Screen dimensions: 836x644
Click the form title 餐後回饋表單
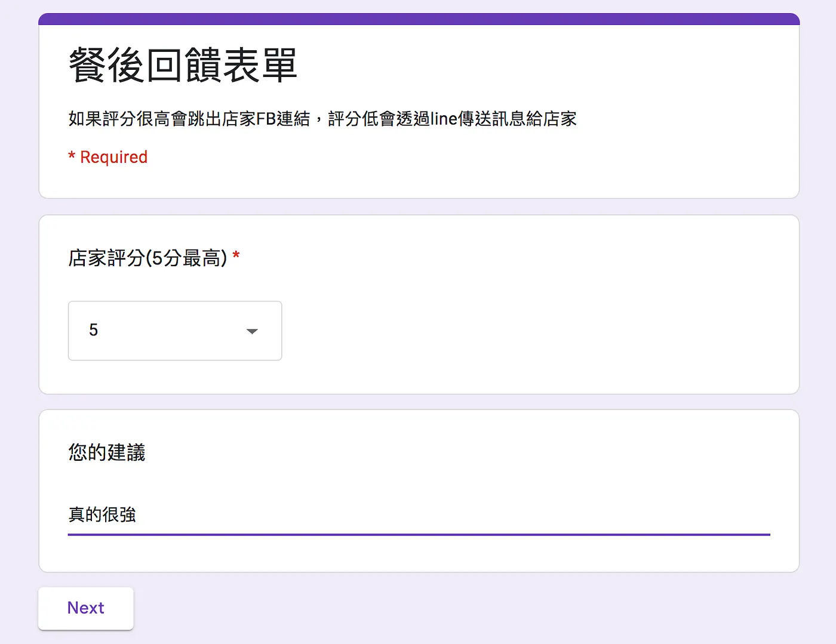tap(183, 65)
